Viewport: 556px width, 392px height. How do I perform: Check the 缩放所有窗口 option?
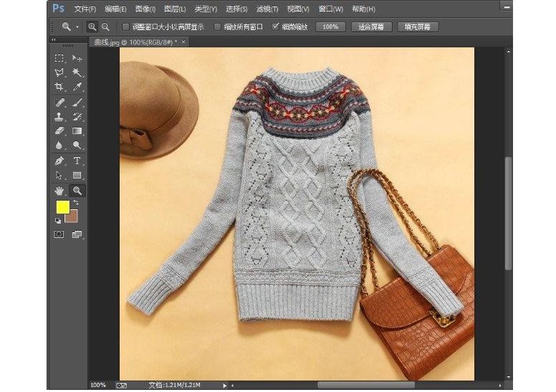[x=218, y=27]
